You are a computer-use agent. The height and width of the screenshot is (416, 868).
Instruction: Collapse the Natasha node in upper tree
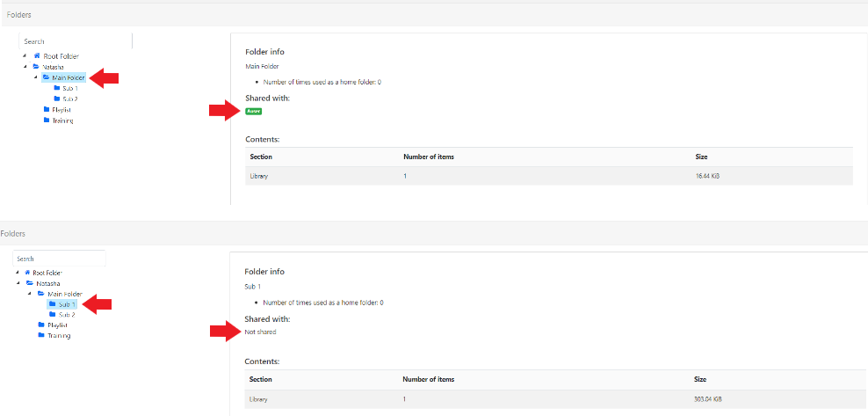pos(25,67)
